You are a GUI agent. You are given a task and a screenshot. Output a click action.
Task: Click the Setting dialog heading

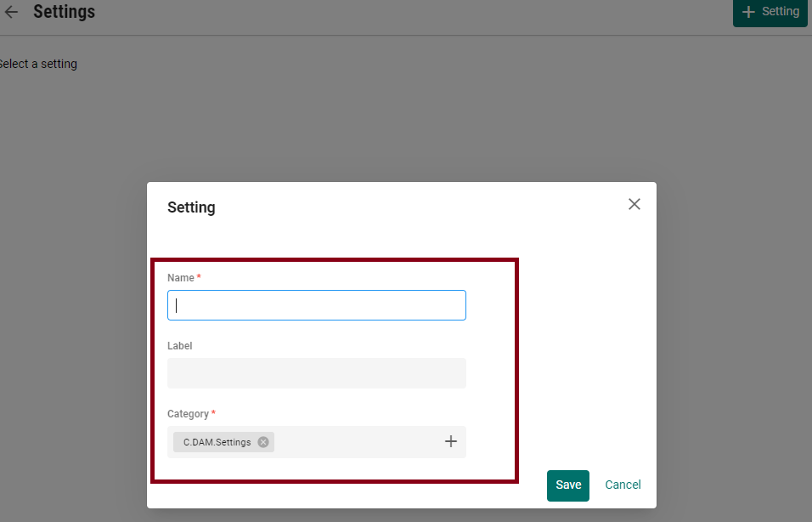(x=191, y=207)
